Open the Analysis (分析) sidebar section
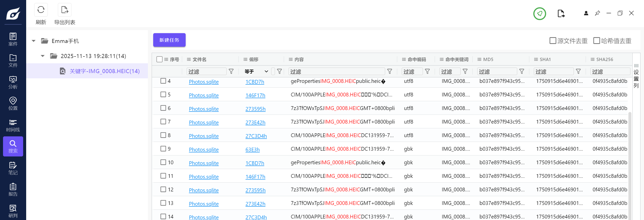The width and height of the screenshot is (644, 220). 13,82
